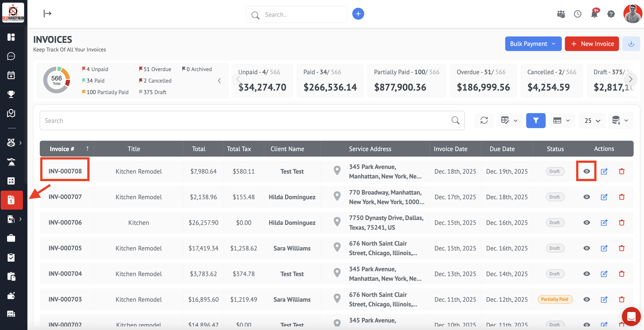
Task: Select the Paid 34/566 summary card
Action: pyautogui.click(x=330, y=80)
